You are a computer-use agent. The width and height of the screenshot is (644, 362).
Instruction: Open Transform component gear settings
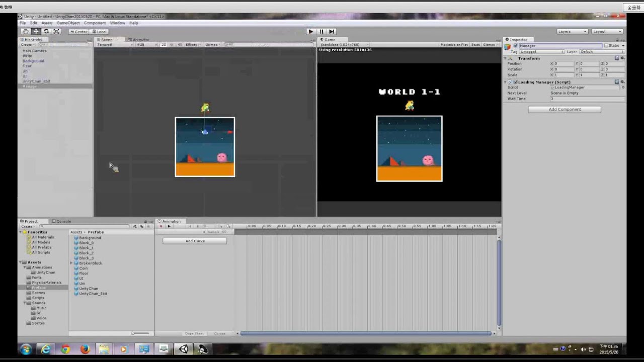point(622,58)
